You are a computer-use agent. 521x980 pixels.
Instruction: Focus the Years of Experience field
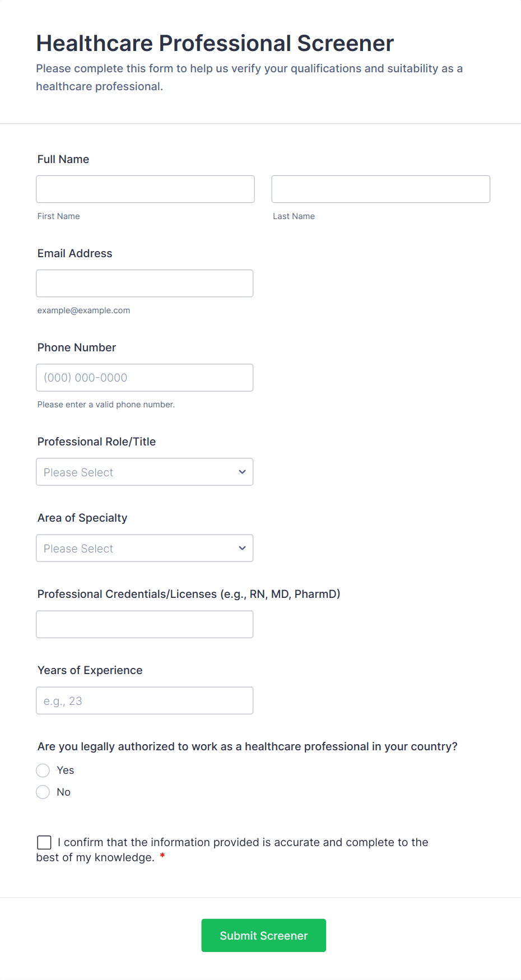[x=145, y=700]
